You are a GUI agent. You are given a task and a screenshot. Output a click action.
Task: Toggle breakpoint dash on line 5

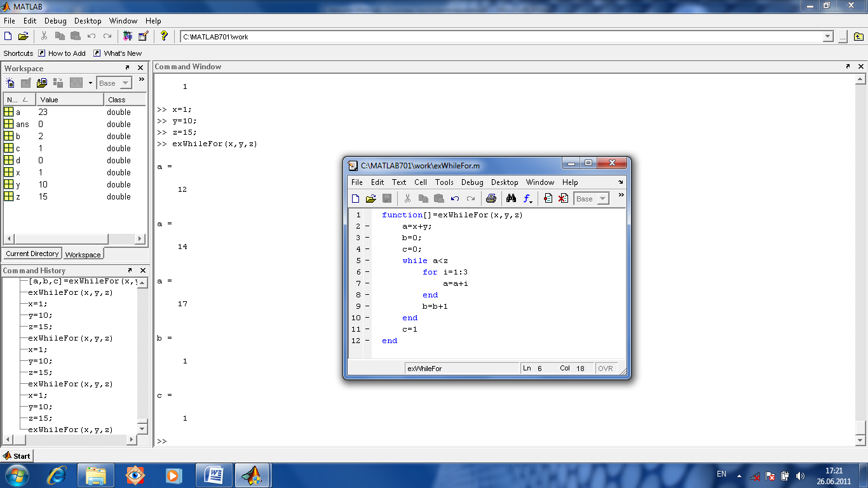pyautogui.click(x=367, y=261)
